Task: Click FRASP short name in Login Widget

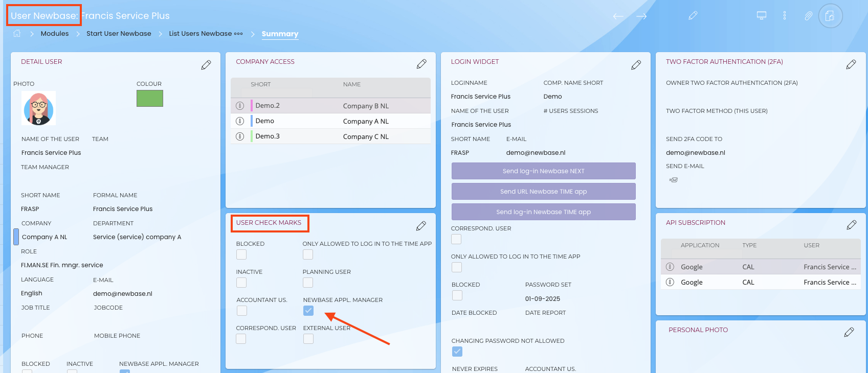Action: (460, 153)
